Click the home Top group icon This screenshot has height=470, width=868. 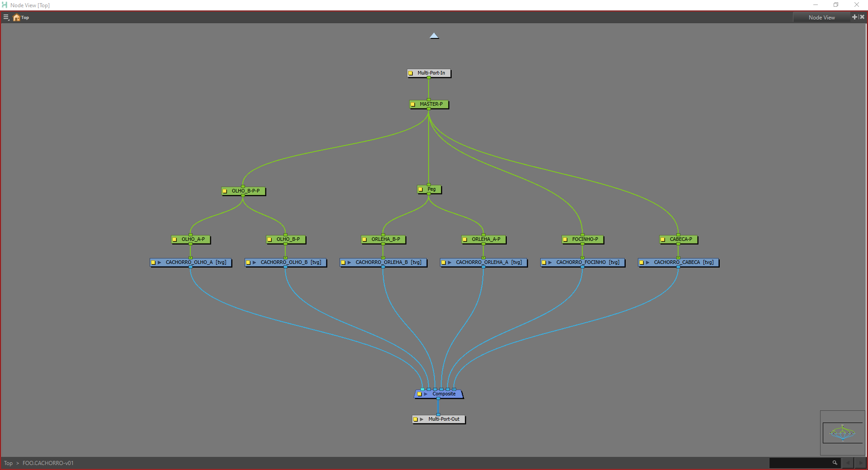click(x=17, y=18)
